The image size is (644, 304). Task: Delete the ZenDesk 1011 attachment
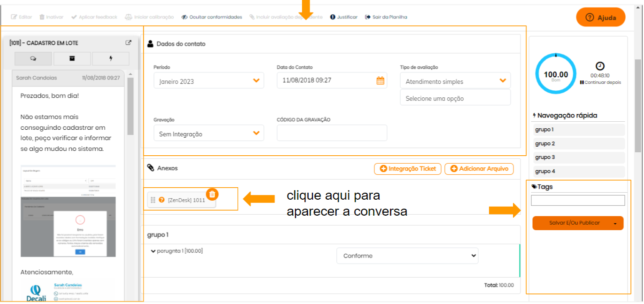point(212,194)
